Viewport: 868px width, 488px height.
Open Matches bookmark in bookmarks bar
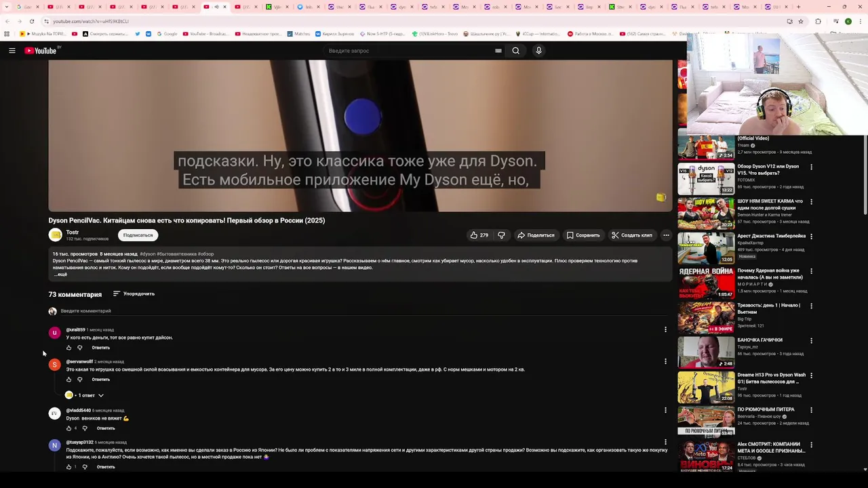[x=298, y=34]
